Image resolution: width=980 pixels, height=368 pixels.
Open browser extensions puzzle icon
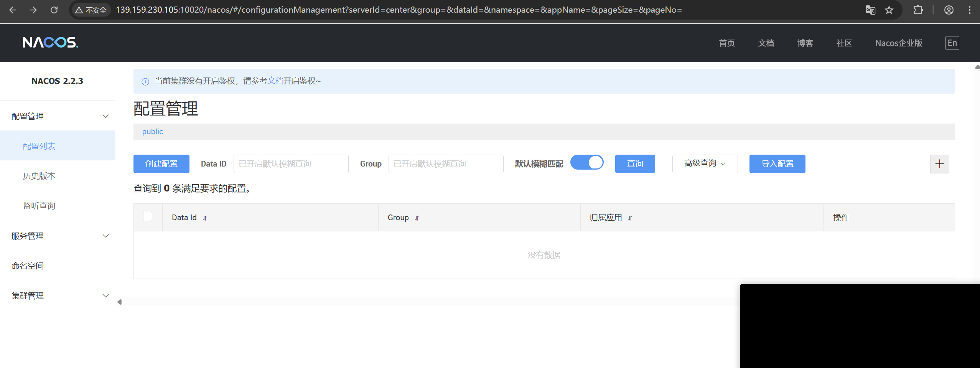(918, 10)
